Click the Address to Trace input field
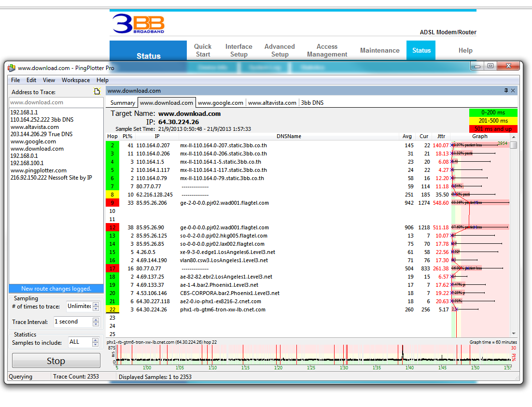This screenshot has height=407, width=532. [x=56, y=102]
